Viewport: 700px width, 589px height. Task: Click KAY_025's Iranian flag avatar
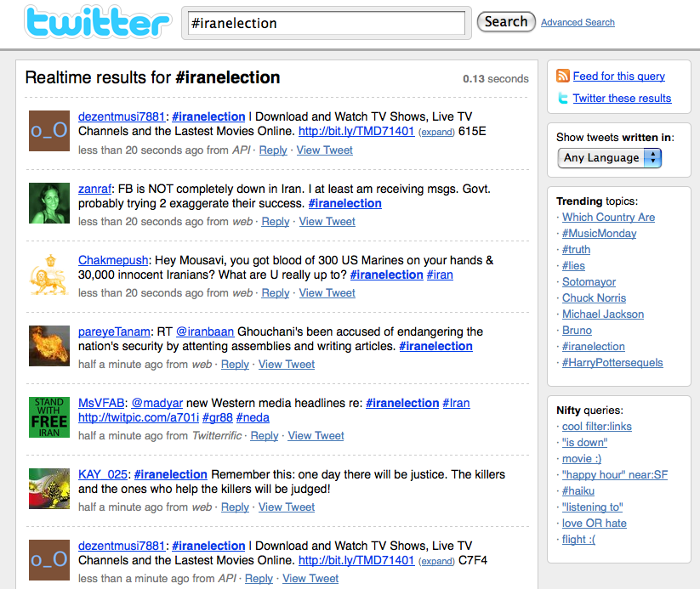tap(48, 489)
